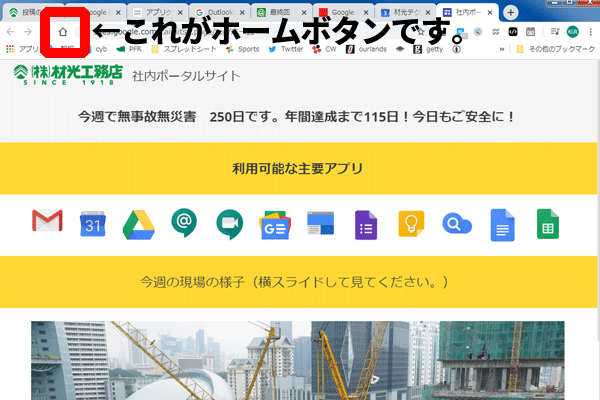Click the black code extension icon
The height and width of the screenshot is (400, 600).
point(513,32)
